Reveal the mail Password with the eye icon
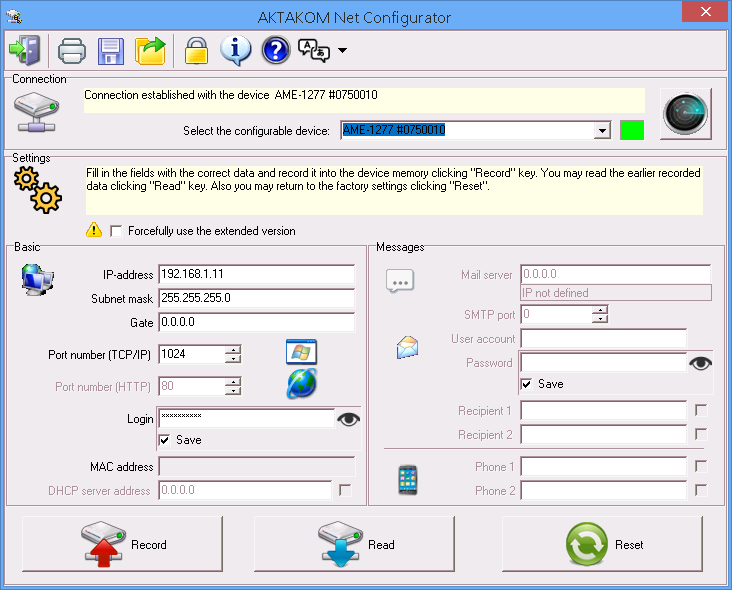Screen dimensions: 732x590 click(x=701, y=363)
